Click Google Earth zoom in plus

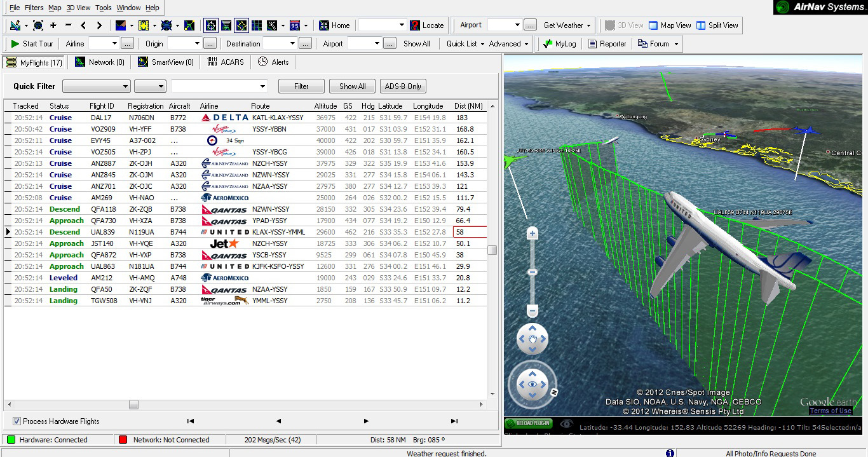click(x=532, y=234)
